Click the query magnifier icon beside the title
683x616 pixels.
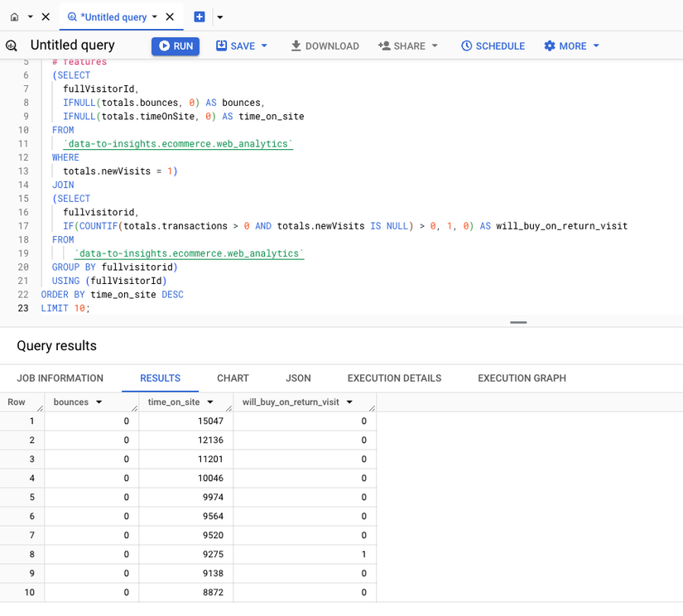pos(12,46)
